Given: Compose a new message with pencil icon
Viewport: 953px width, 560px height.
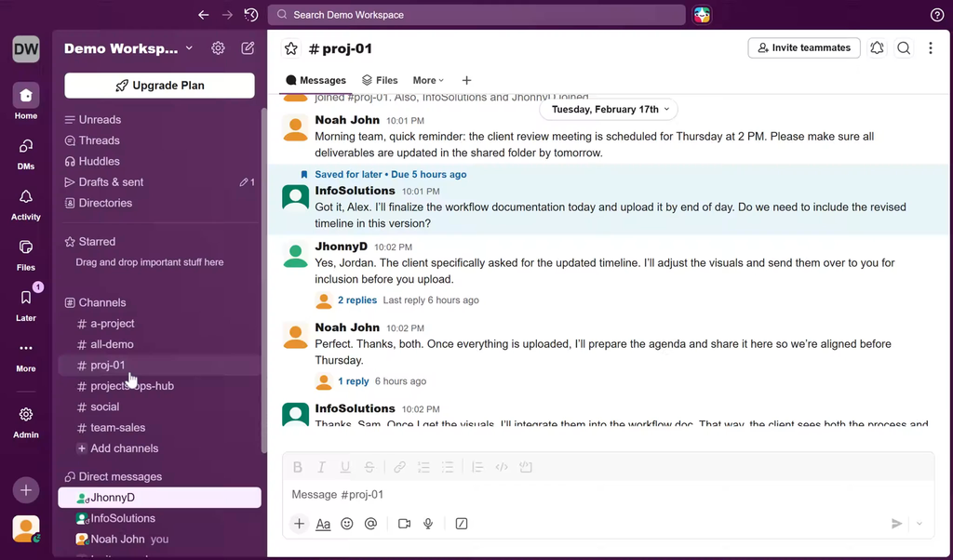Looking at the screenshot, I should click(248, 48).
